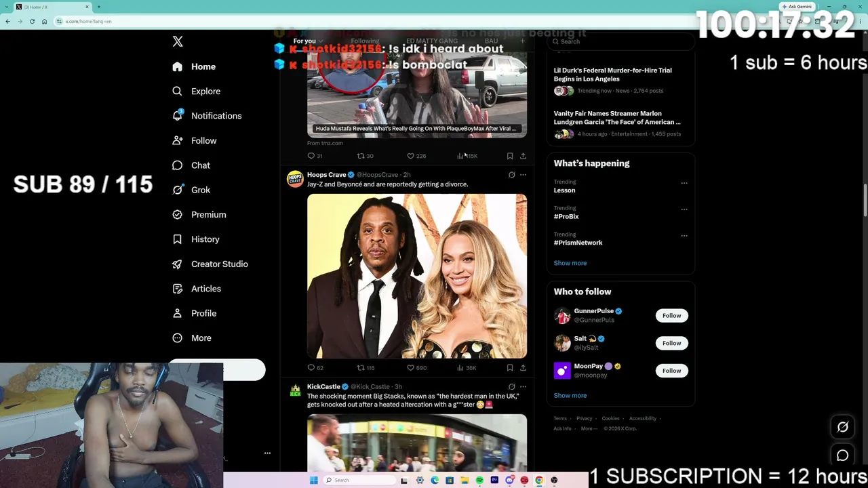Open the Grok sidebar item
The height and width of the screenshot is (488, 868).
(x=191, y=190)
